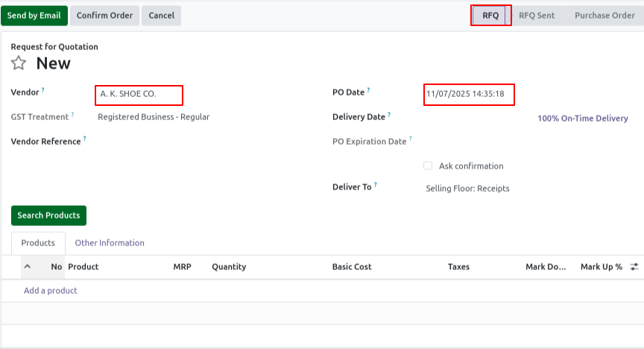Open column options adjustment icon
Viewport: 644px width, 349px height.
[x=634, y=267]
